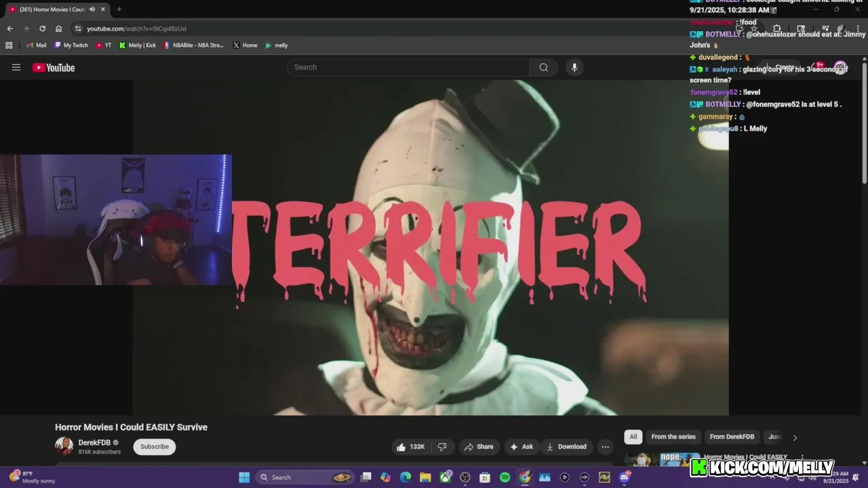Viewport: 868px width, 488px height.
Task: Open Task View on the taskbar
Action: coord(366,477)
